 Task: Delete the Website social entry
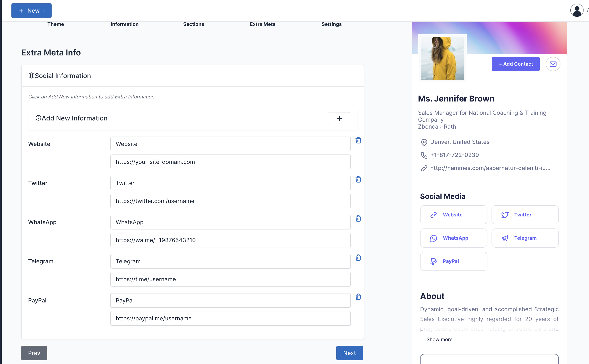coord(358,140)
